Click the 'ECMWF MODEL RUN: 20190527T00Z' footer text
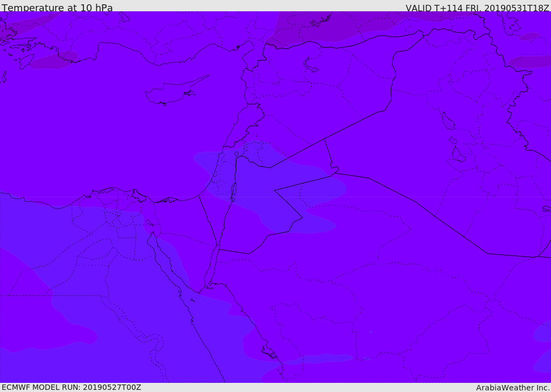 72,387
